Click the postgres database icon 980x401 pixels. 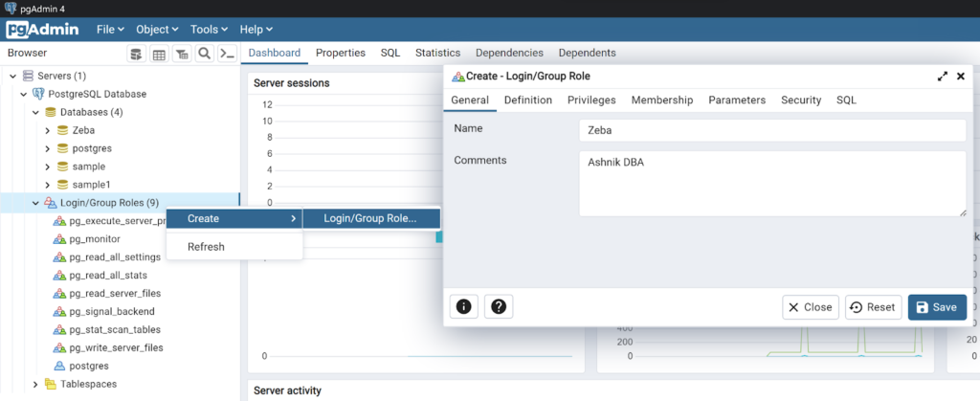pos(62,148)
